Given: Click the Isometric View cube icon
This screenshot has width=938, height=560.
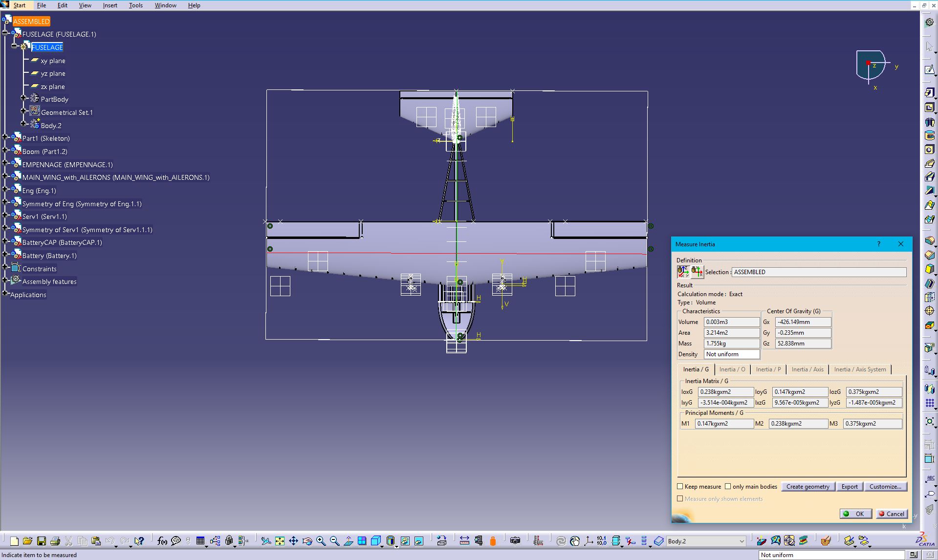Looking at the screenshot, I should click(x=376, y=540).
